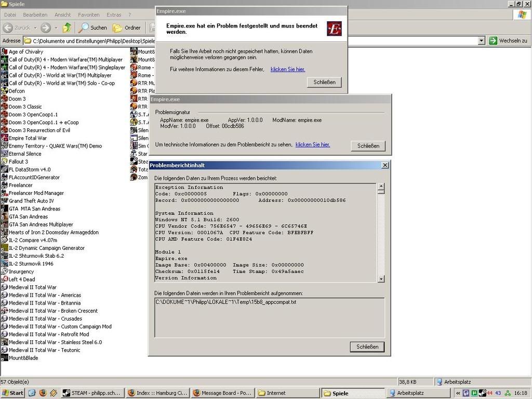Click Schließen in the Empire.exe error dialog
Image resolution: width=532 pixels, height=399 pixels.
[x=324, y=82]
